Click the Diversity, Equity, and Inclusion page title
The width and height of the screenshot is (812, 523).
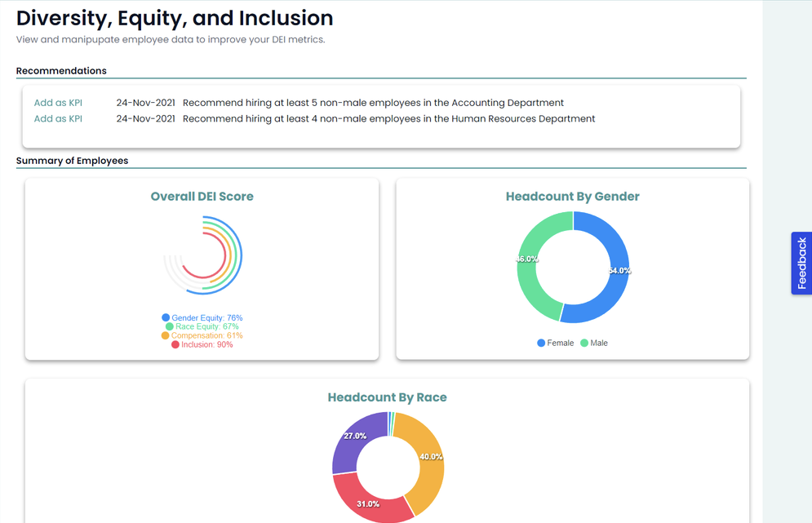coord(175,18)
